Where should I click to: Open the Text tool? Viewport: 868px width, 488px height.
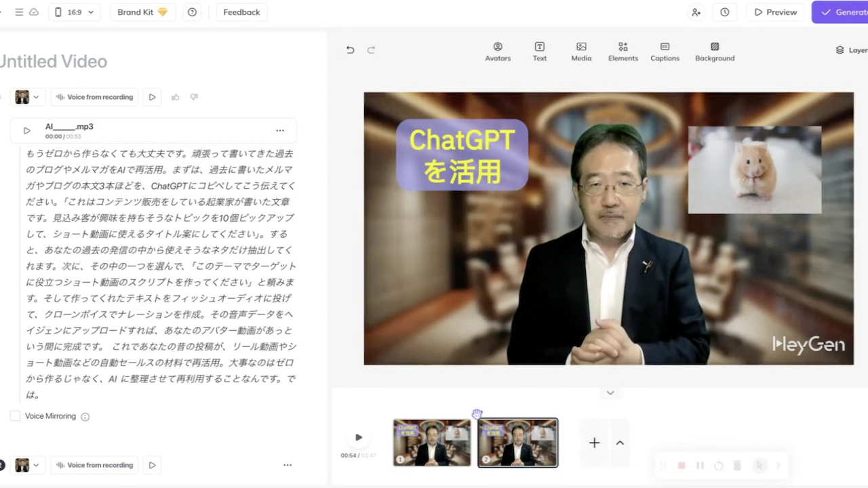pyautogui.click(x=540, y=52)
